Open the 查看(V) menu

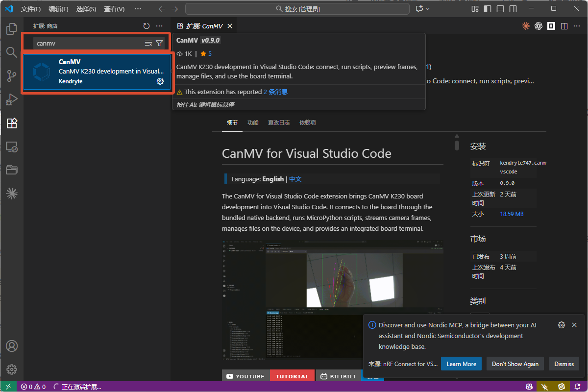click(114, 9)
